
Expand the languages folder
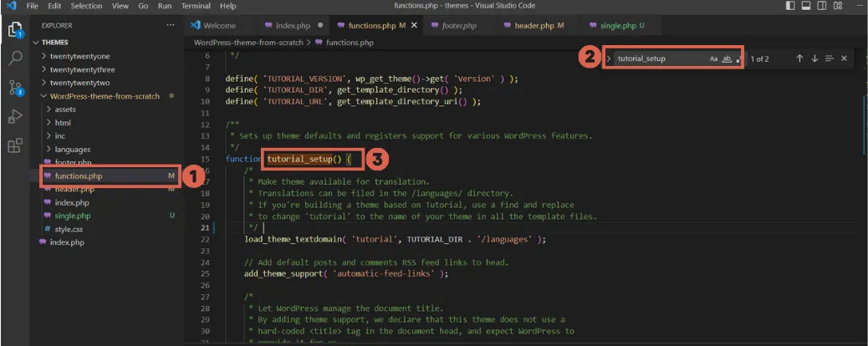(50, 150)
